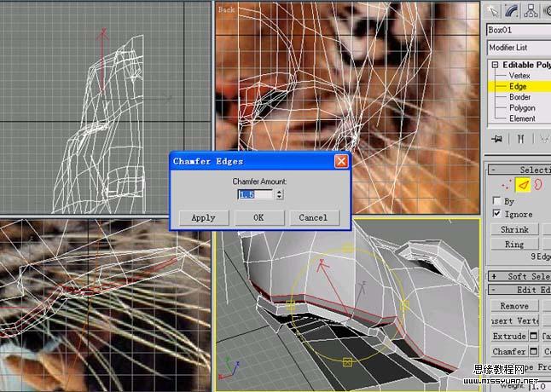The image size is (551, 392).
Task: Collapse the Selection rollout
Action: pyautogui.click(x=519, y=170)
